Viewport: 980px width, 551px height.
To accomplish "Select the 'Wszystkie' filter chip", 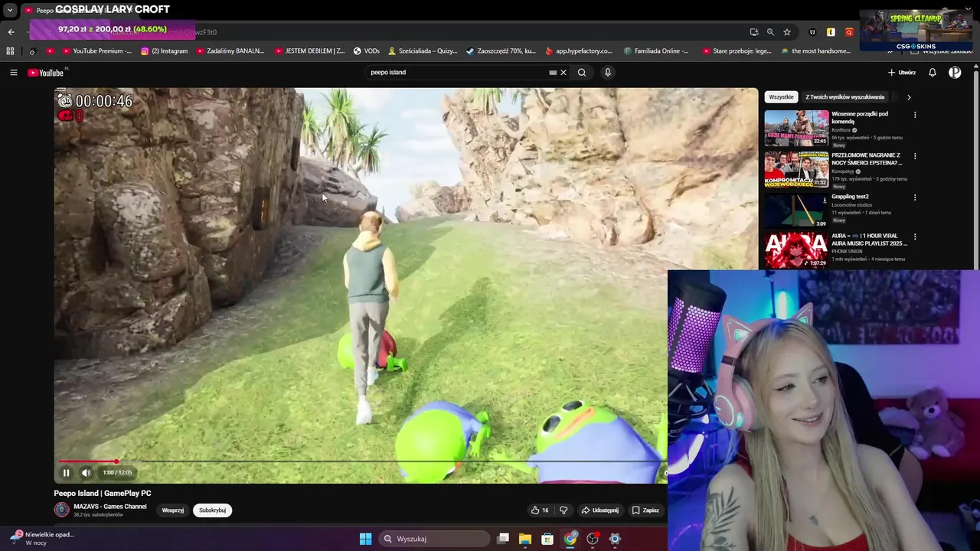I will coord(781,97).
